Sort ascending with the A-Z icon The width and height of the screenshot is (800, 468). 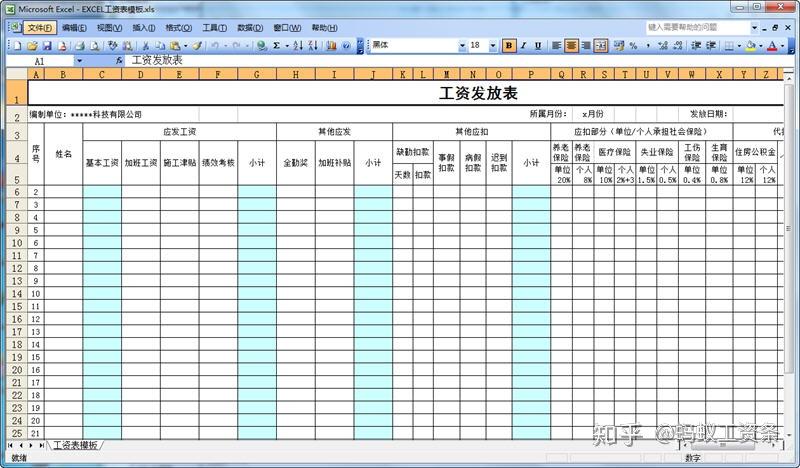coord(298,46)
